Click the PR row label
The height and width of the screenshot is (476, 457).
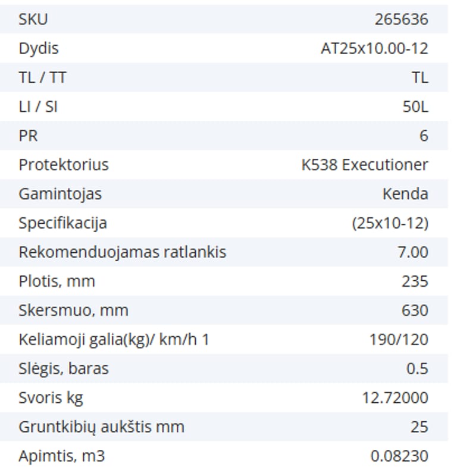(x=28, y=136)
